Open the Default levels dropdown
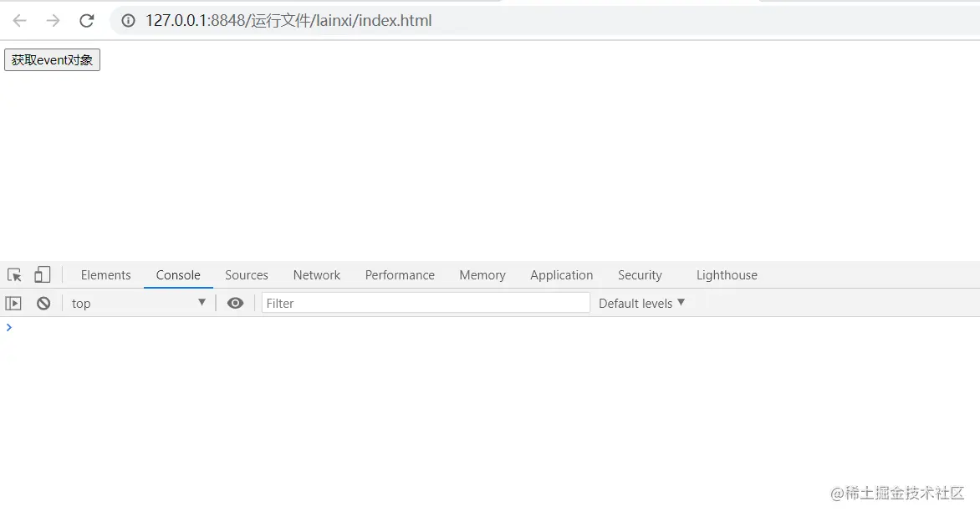The image size is (980, 517). coord(642,303)
